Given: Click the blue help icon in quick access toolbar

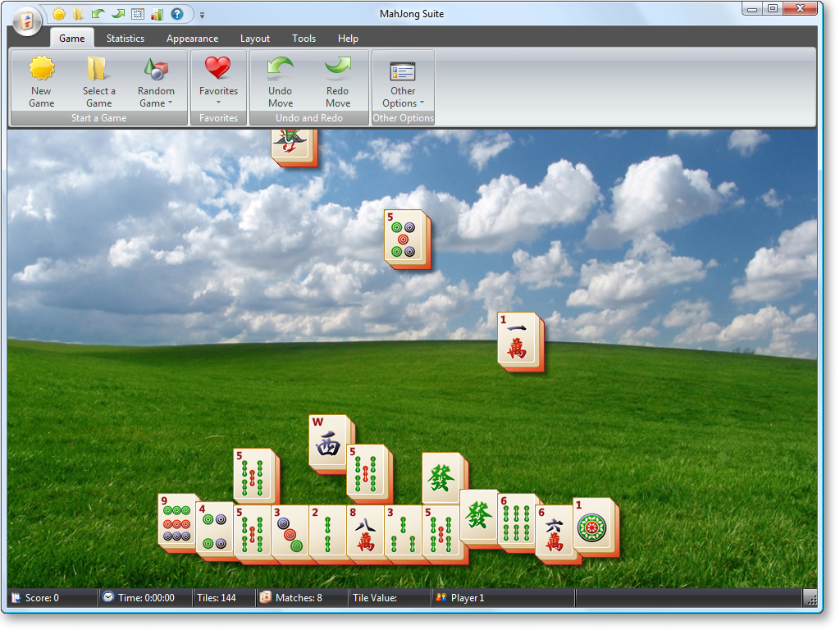Looking at the screenshot, I should pyautogui.click(x=176, y=14).
